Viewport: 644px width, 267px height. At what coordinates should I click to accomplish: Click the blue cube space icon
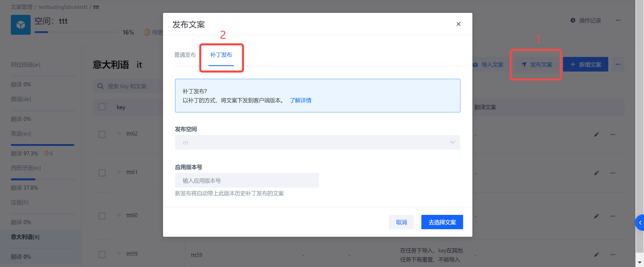[x=21, y=25]
